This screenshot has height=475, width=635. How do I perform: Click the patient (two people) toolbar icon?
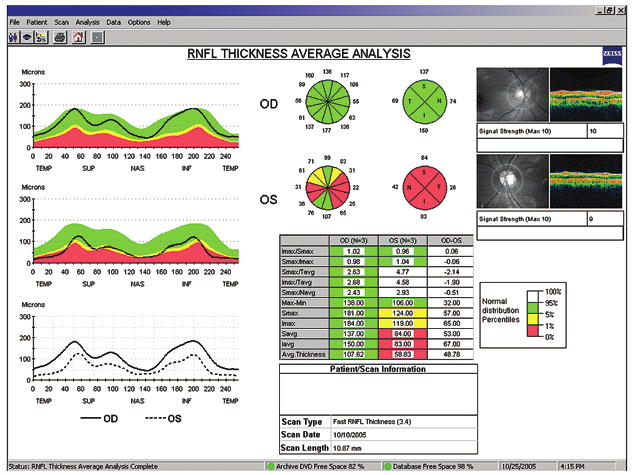pos(11,37)
